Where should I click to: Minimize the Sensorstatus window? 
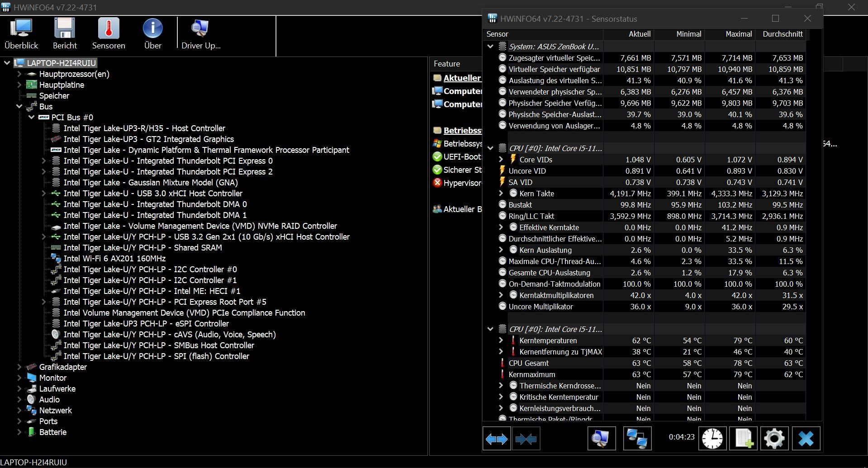point(744,19)
